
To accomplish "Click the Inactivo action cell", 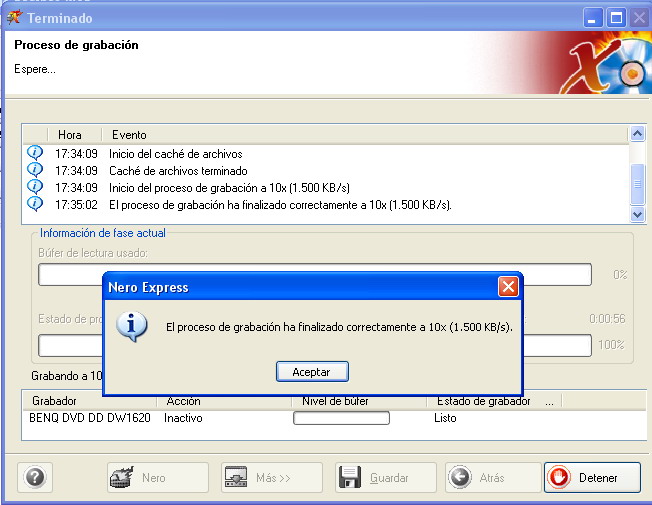I will (183, 418).
